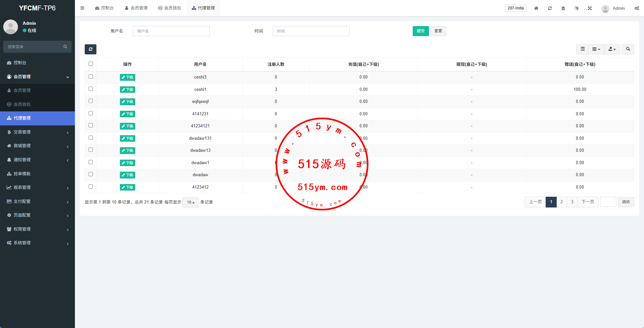Click the 用户名 filter input field

coord(171,31)
